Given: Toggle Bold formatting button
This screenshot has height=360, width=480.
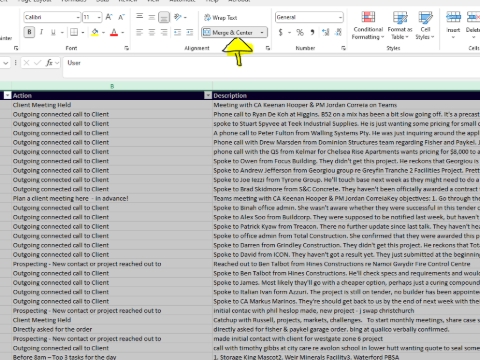Looking at the screenshot, I should [29, 32].
